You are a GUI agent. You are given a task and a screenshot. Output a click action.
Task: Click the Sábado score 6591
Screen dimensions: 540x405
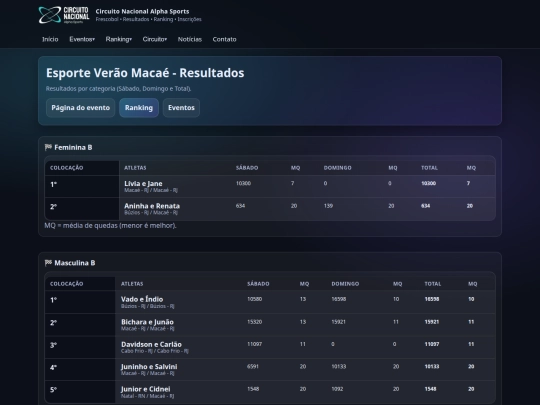pyautogui.click(x=253, y=366)
